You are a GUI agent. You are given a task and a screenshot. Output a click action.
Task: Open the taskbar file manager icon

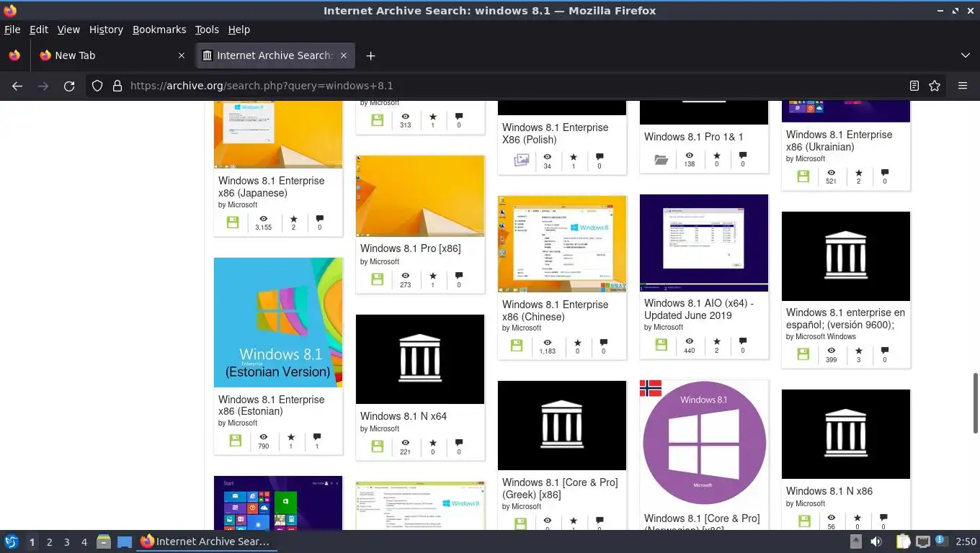click(x=104, y=541)
